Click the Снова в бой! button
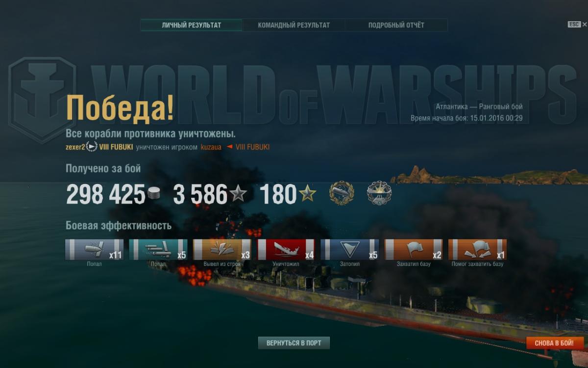Image resolution: width=588 pixels, height=368 pixels. 555,343
